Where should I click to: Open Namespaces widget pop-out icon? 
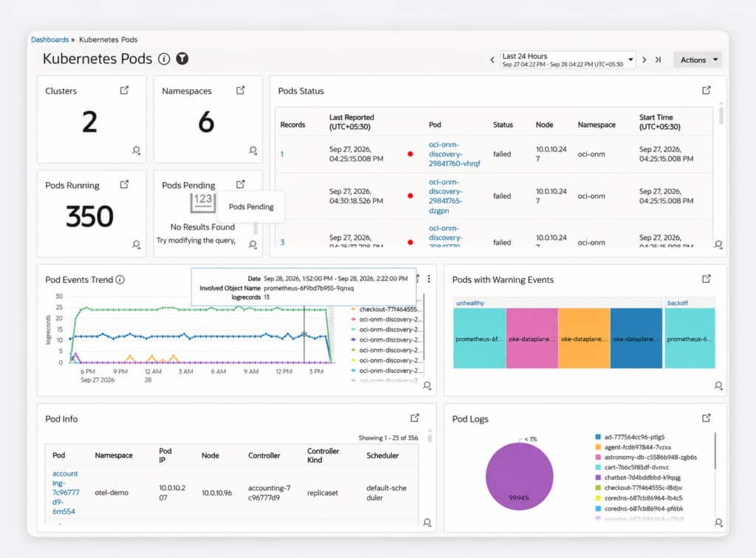tap(241, 90)
